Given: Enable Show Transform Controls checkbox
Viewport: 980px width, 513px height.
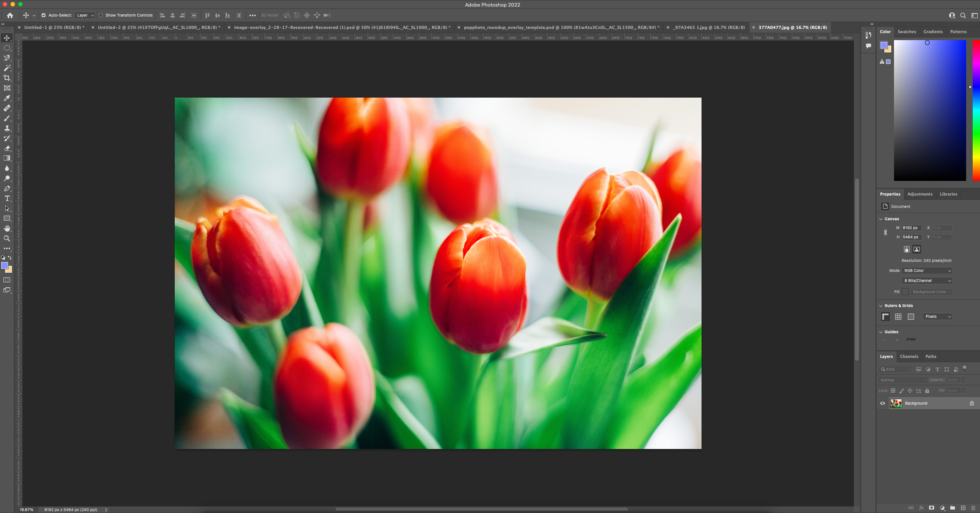Looking at the screenshot, I should (101, 15).
